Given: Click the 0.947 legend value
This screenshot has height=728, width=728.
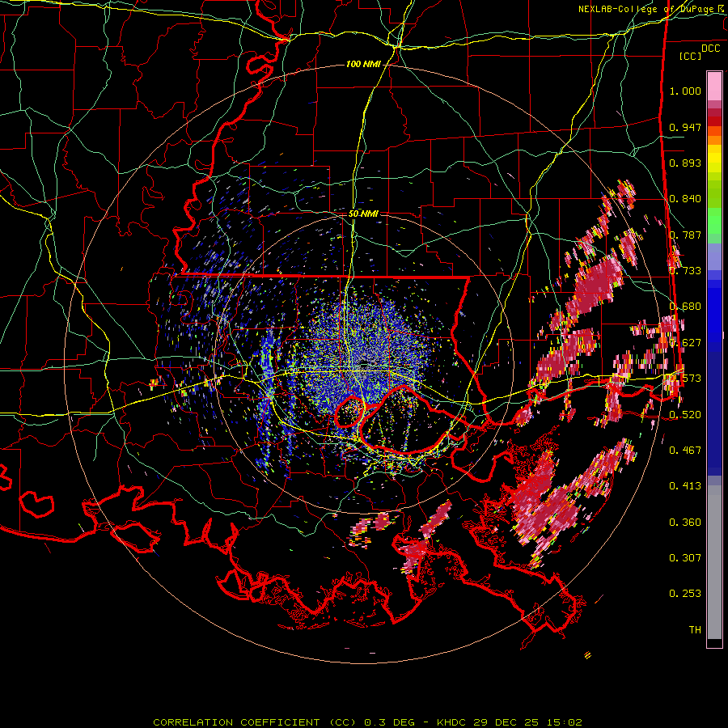Looking at the screenshot, I should (685, 127).
